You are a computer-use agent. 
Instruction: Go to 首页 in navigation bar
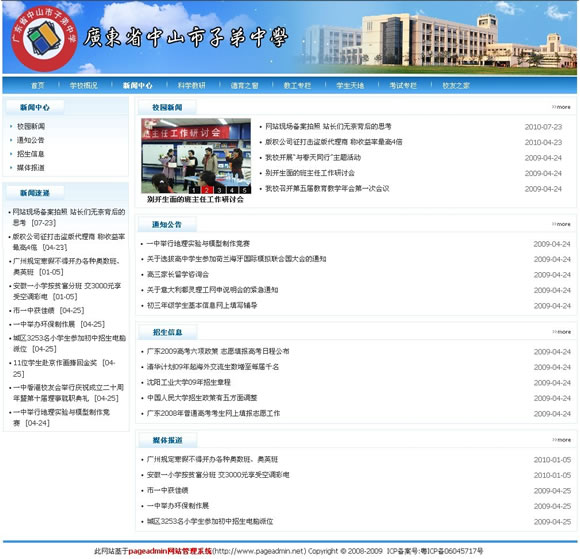tap(37, 85)
